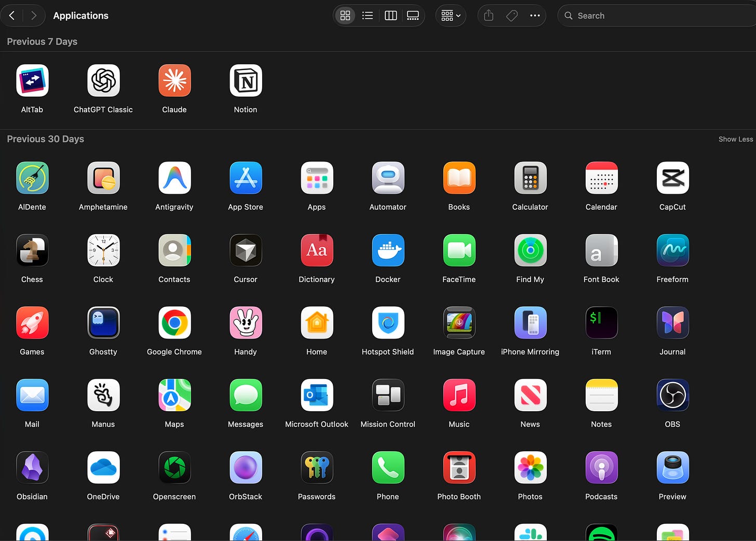Select the AlDente app icon
Image resolution: width=756 pixels, height=541 pixels.
click(32, 178)
